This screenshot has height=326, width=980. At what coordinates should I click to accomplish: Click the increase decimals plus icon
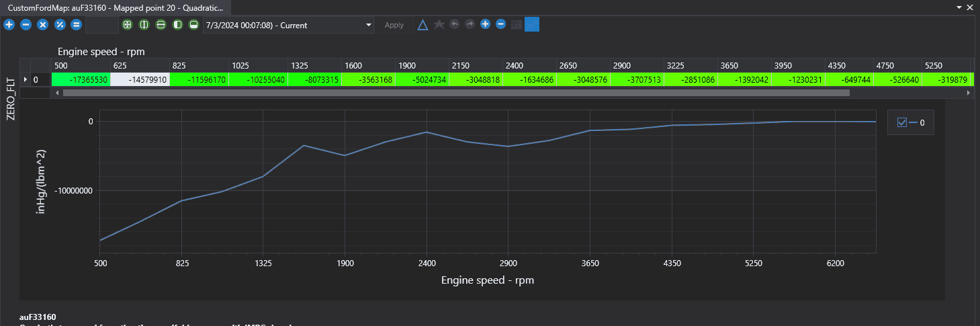click(485, 24)
